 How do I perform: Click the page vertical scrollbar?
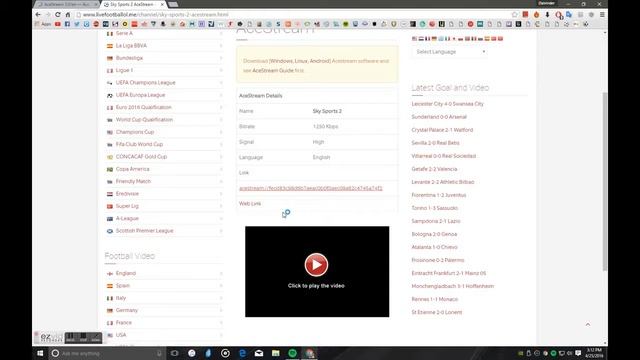(605, 182)
